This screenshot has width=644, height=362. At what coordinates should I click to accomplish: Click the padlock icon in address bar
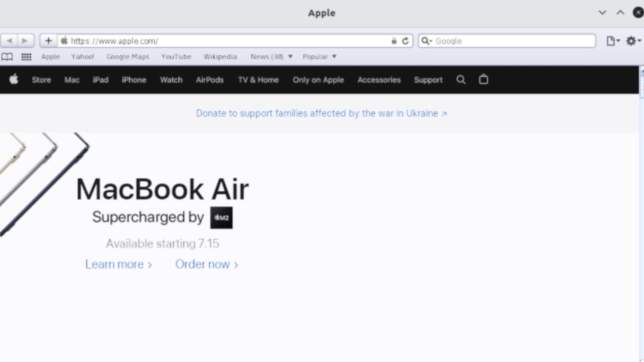pos(394,41)
